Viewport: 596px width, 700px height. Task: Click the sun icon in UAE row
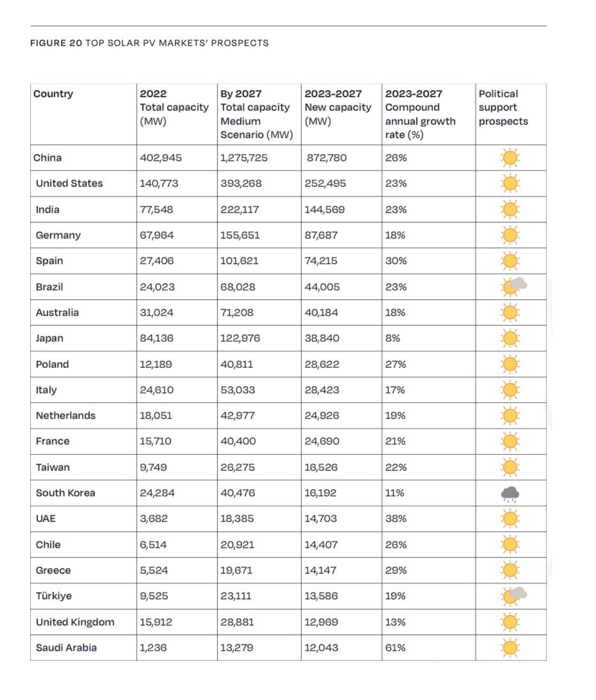tap(510, 519)
